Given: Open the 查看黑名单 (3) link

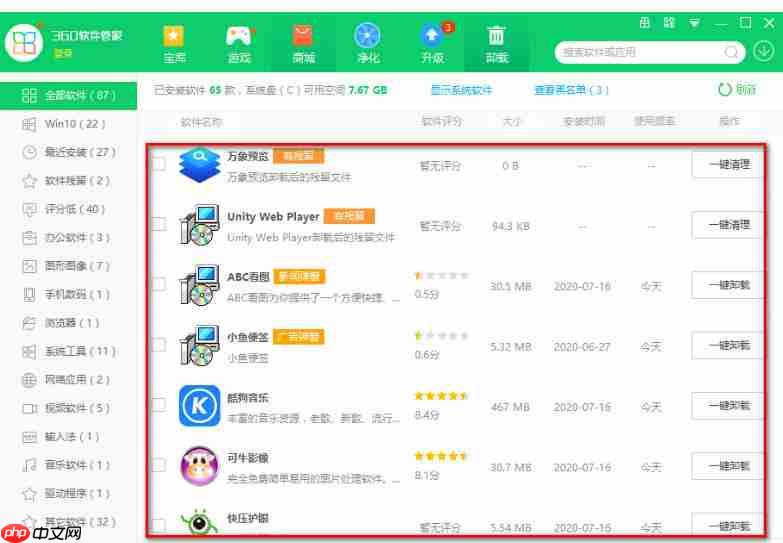Looking at the screenshot, I should [x=571, y=90].
